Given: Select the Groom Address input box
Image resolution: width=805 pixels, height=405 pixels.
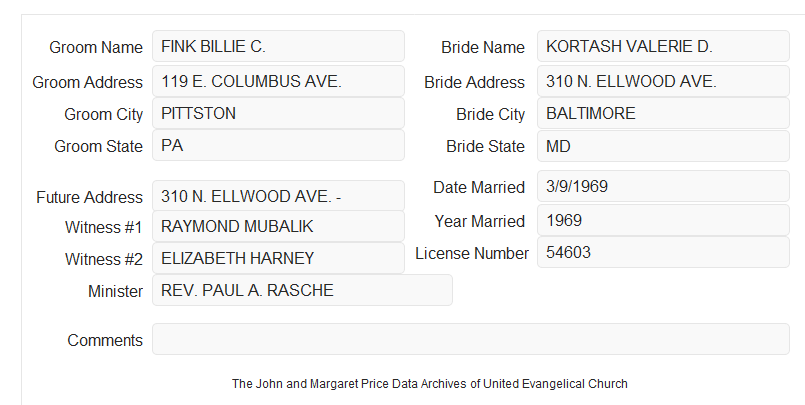Looking at the screenshot, I should tap(278, 81).
